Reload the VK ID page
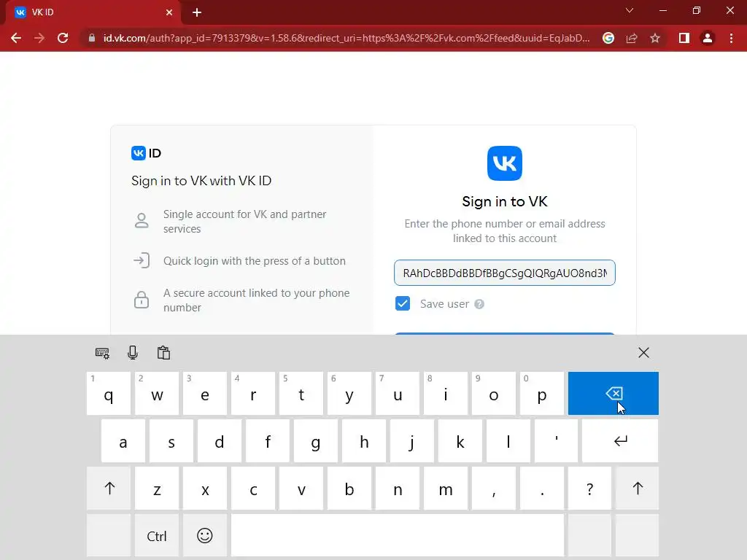This screenshot has width=747, height=560. point(63,38)
